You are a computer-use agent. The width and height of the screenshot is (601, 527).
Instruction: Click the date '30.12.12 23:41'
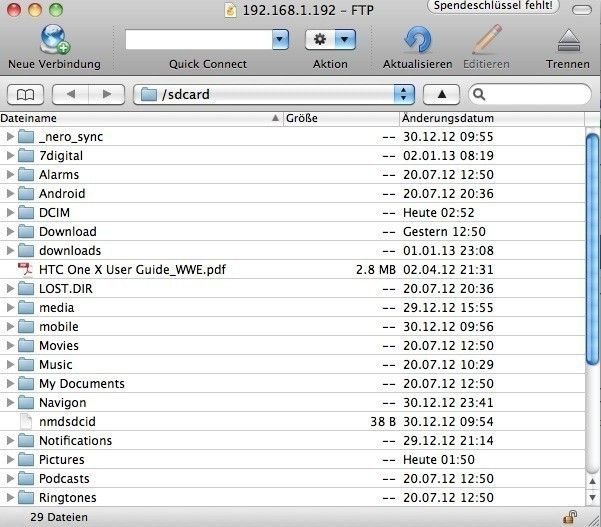(x=448, y=402)
